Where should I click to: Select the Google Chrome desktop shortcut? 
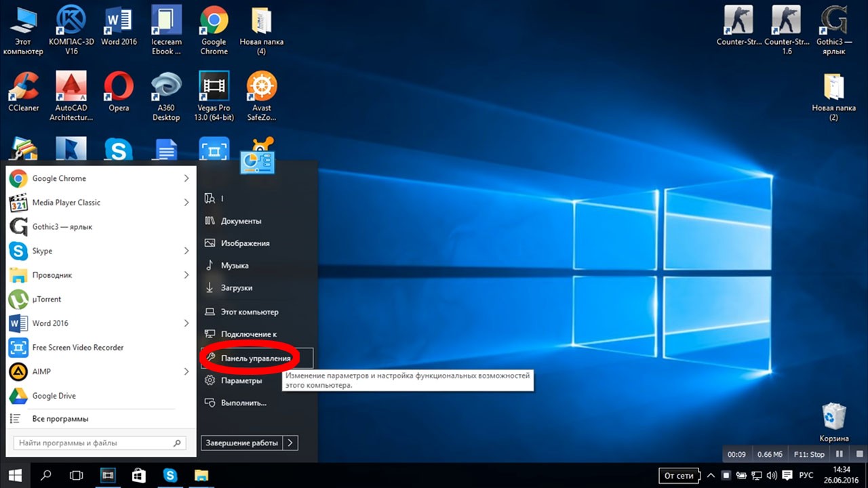[x=214, y=30]
